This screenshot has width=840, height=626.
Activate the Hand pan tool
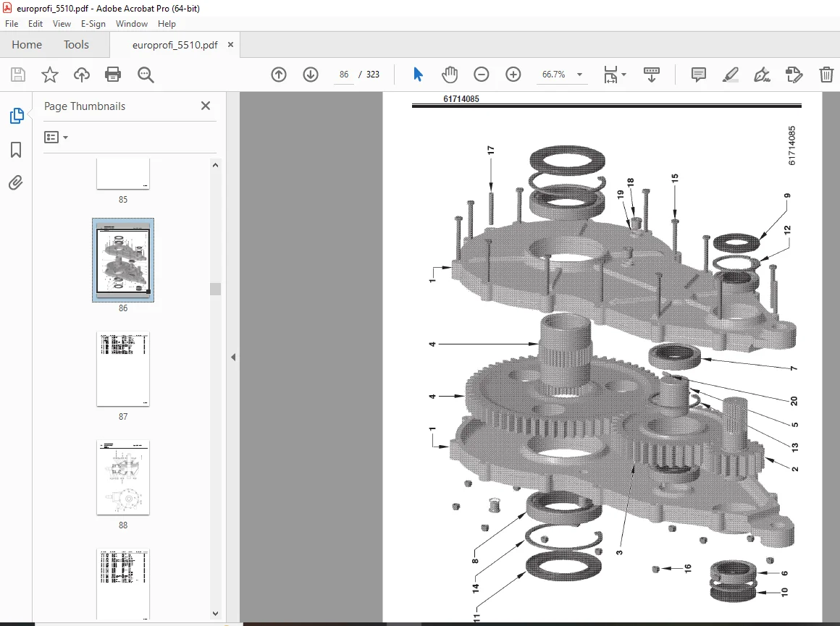pyautogui.click(x=450, y=75)
